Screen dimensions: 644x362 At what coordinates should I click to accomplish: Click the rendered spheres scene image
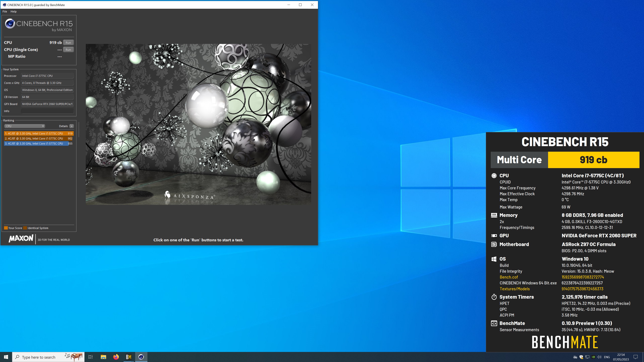click(198, 124)
